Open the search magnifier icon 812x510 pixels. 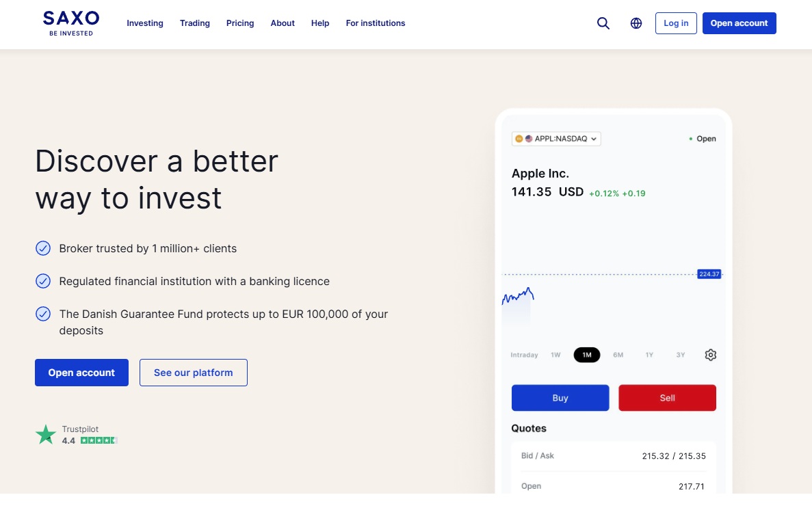click(603, 23)
